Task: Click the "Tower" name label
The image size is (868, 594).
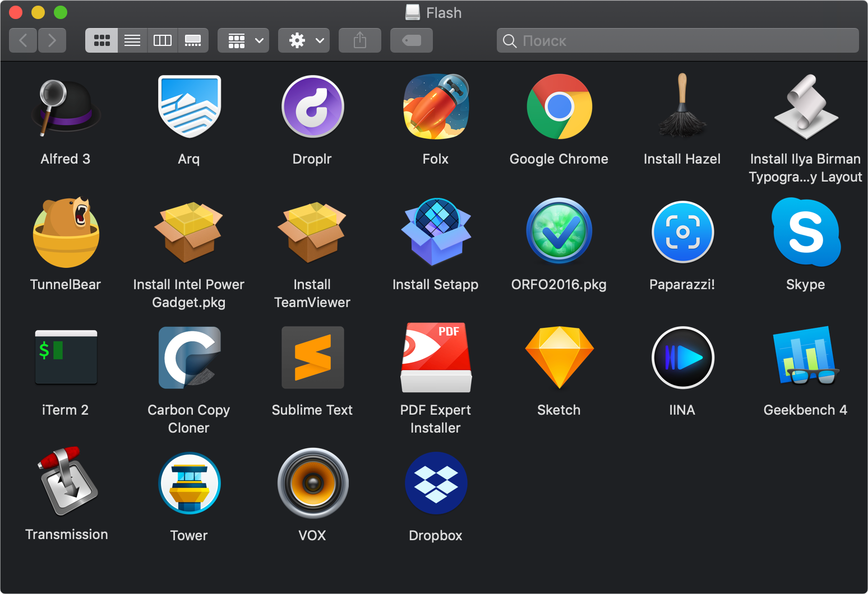Action: point(189,536)
